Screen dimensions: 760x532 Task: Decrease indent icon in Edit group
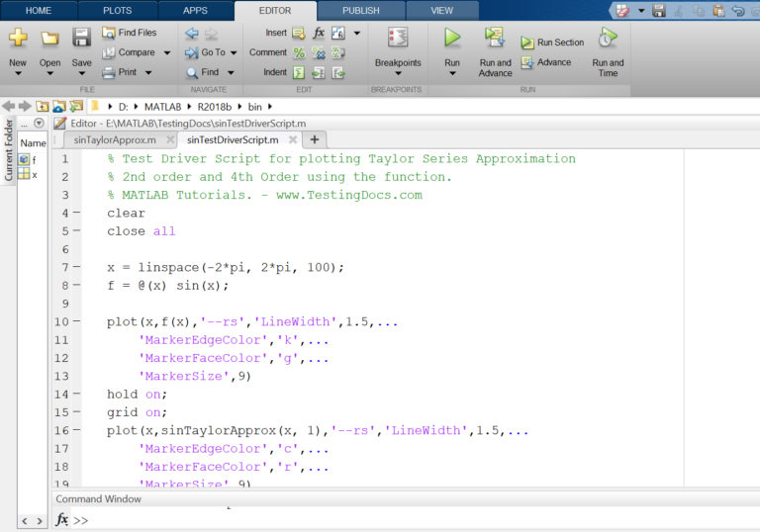(337, 72)
